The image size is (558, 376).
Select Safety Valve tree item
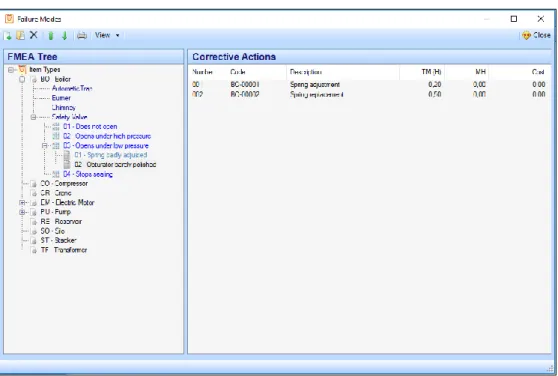[69, 117]
